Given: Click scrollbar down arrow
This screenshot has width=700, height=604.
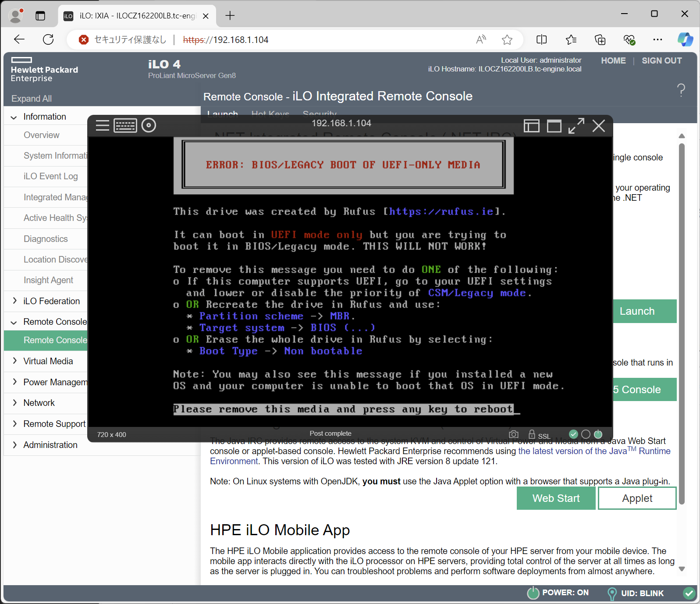Looking at the screenshot, I should coord(682,569).
